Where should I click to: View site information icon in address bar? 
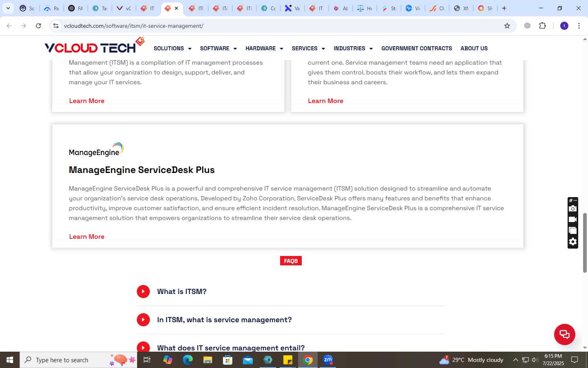[56, 26]
